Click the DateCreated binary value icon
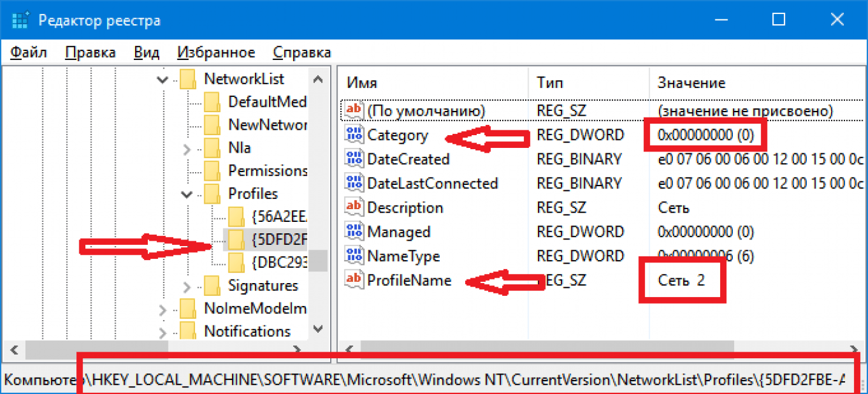 pos(353,159)
